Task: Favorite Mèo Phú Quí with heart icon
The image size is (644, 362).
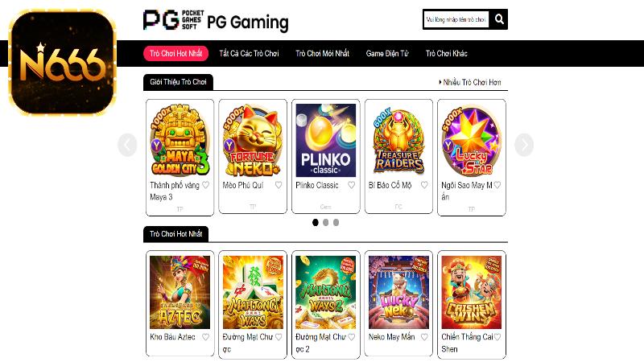Action: pyautogui.click(x=279, y=185)
